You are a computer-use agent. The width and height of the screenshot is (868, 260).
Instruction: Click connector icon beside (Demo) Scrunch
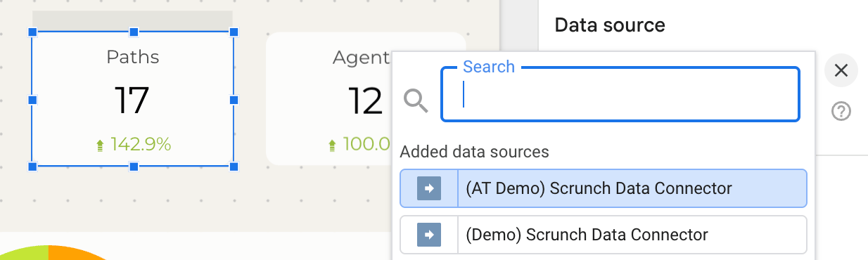click(x=429, y=235)
